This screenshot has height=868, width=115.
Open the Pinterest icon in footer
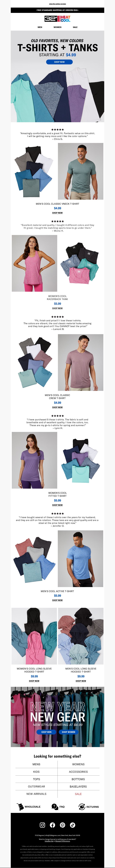point(63,825)
